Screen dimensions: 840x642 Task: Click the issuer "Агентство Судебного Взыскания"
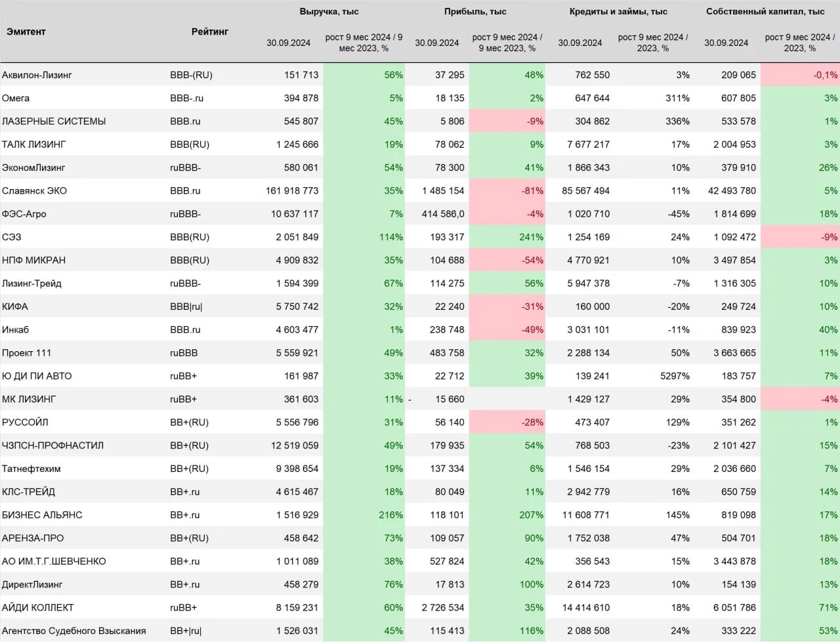(x=74, y=631)
